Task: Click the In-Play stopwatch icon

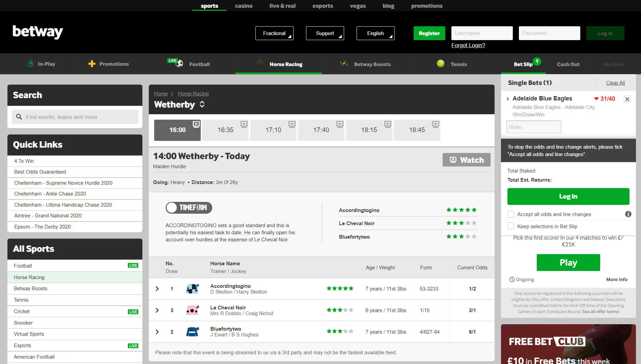Action: tap(30, 64)
